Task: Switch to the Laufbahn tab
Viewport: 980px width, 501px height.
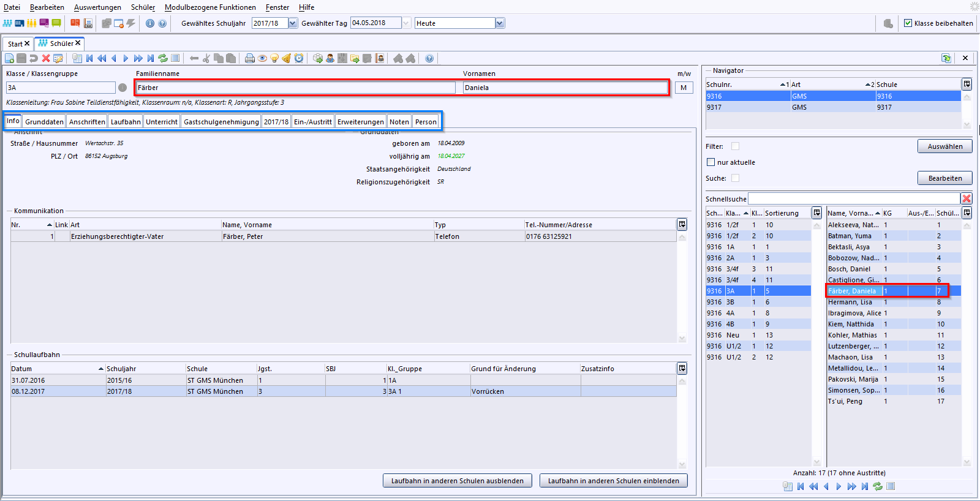Action: (x=126, y=121)
